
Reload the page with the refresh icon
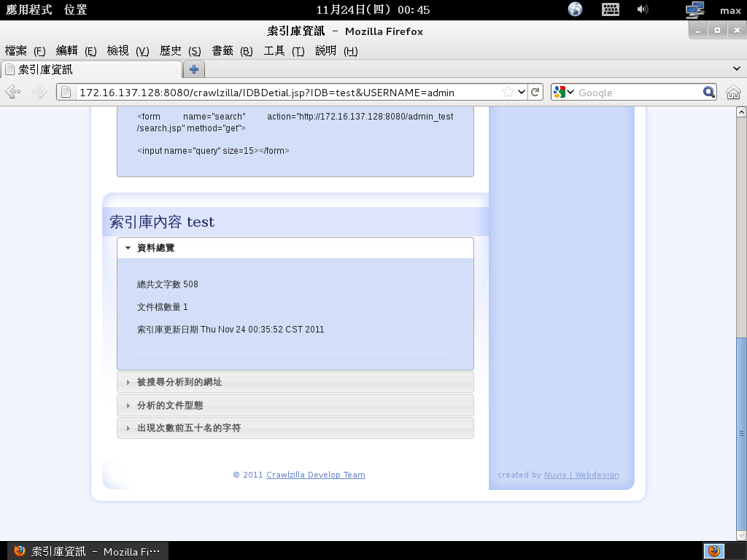[x=535, y=93]
